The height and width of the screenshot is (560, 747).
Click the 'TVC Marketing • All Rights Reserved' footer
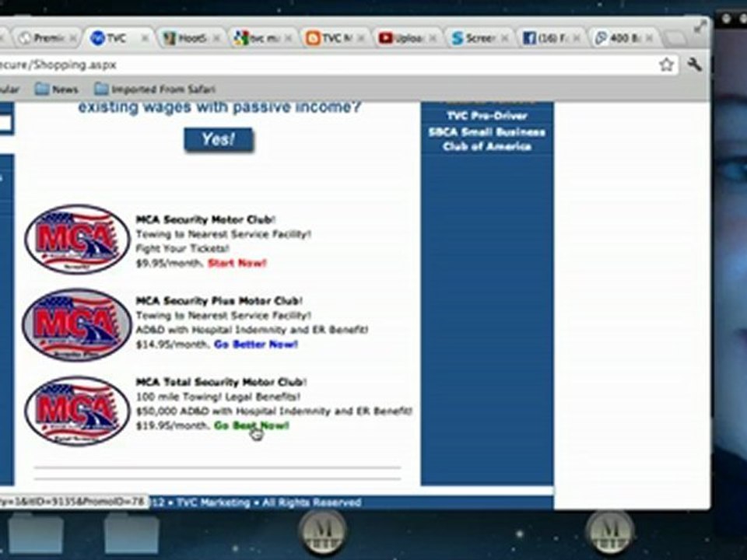click(269, 502)
